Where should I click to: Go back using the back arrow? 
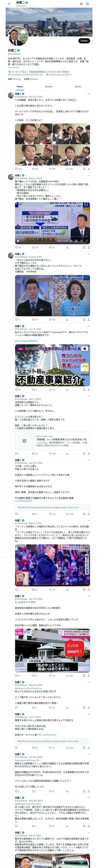(9, 4)
